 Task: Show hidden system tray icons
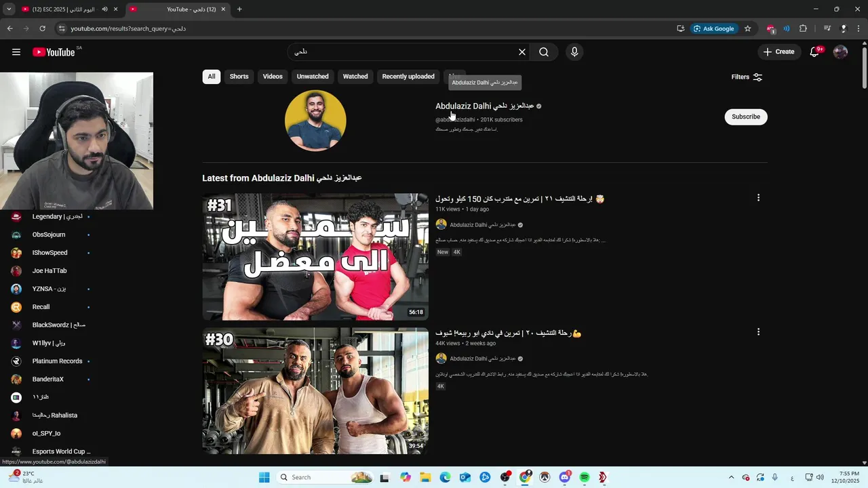coord(731,477)
